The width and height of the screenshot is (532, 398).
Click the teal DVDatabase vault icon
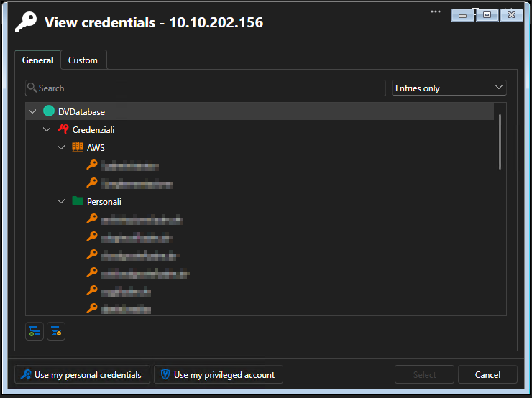coord(49,111)
